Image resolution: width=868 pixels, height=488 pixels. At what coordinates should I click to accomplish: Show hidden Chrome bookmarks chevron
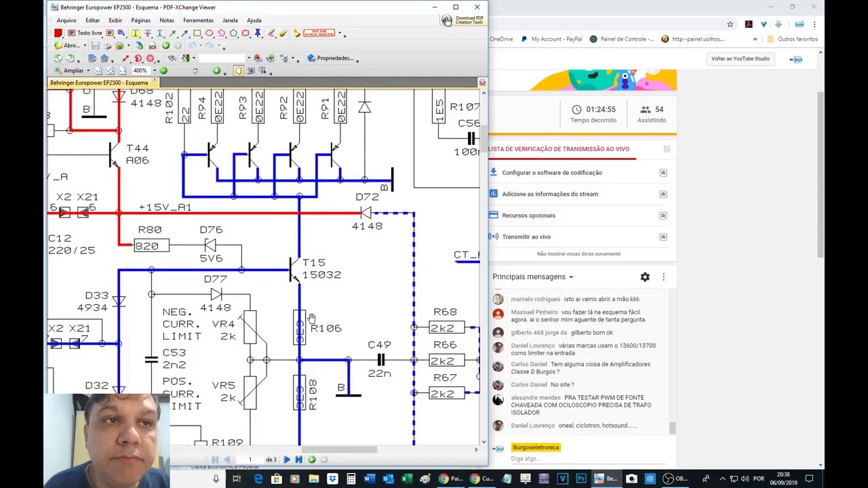coord(755,39)
